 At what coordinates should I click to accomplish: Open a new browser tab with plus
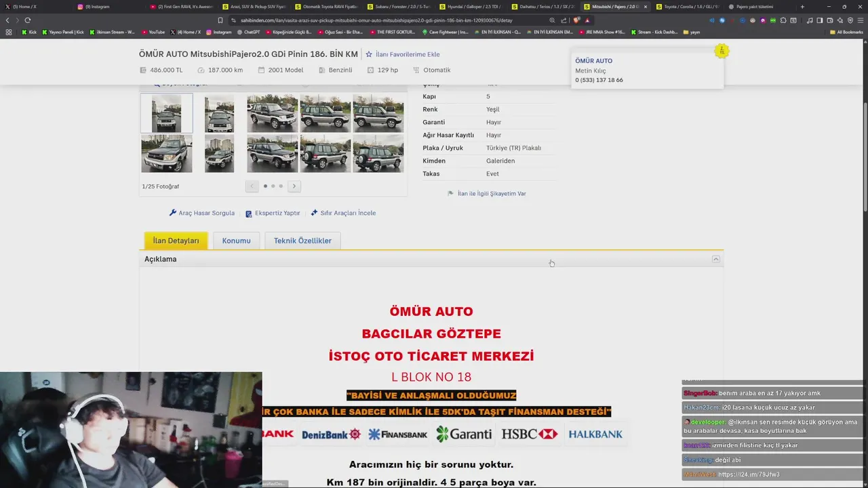(x=802, y=7)
